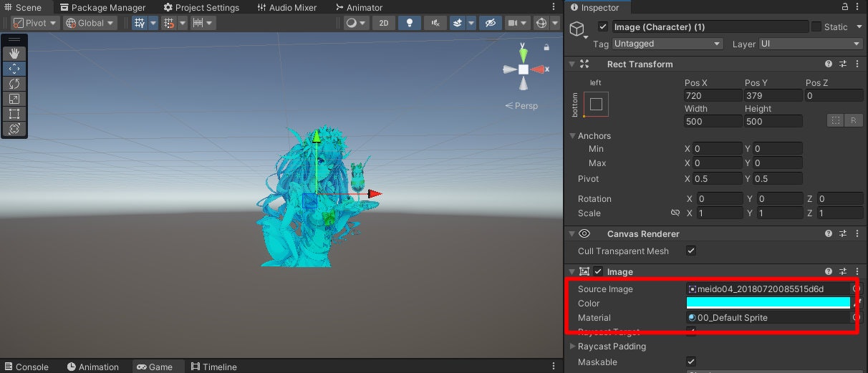Open the Timeline tab
Image resolution: width=868 pixels, height=373 pixels.
click(x=214, y=367)
